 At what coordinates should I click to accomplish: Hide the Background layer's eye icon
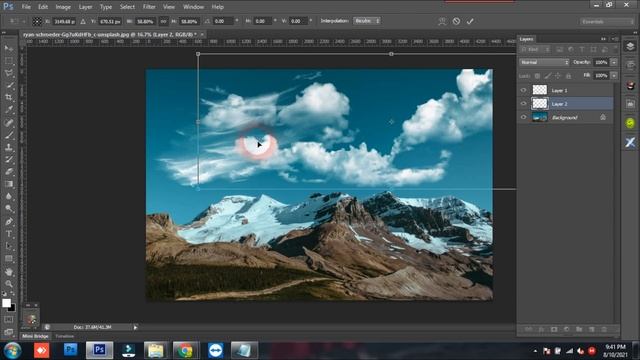pyautogui.click(x=523, y=117)
